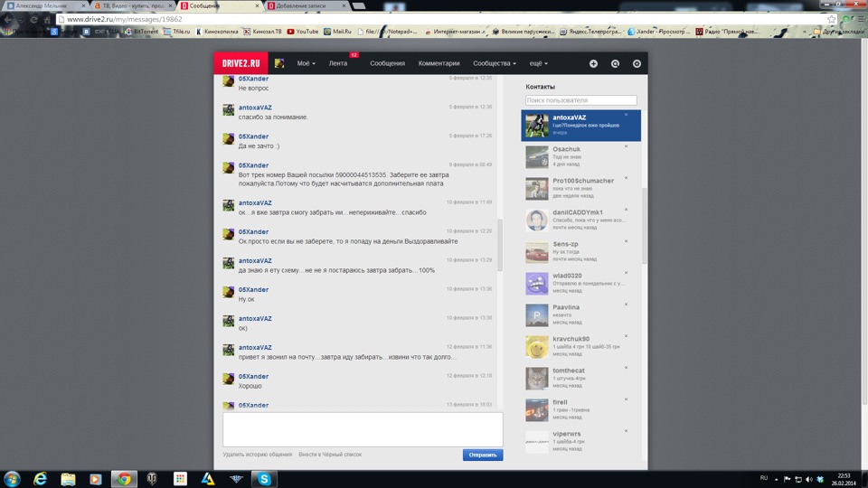Open the Кинокопилка bookmark
The height and width of the screenshot is (488, 868).
click(217, 32)
